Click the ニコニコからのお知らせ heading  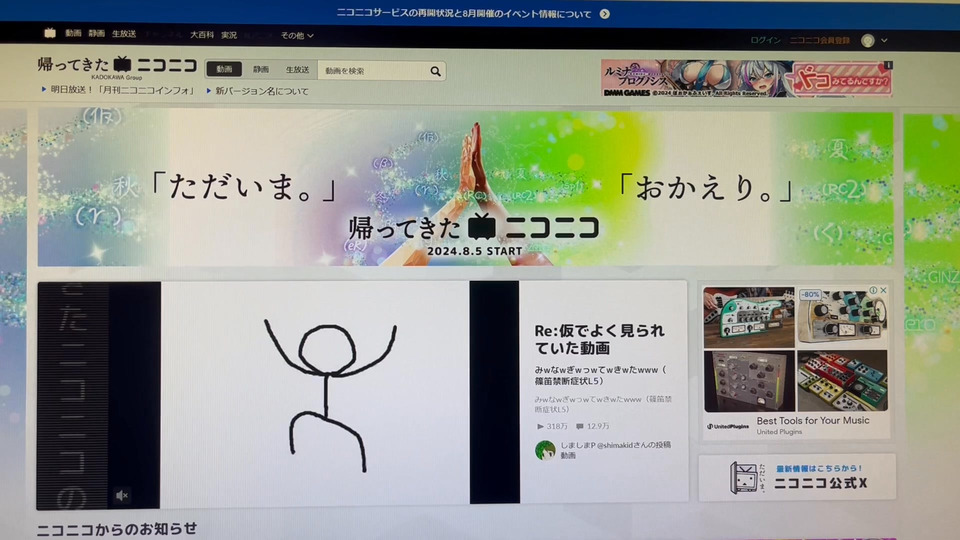coord(117,529)
